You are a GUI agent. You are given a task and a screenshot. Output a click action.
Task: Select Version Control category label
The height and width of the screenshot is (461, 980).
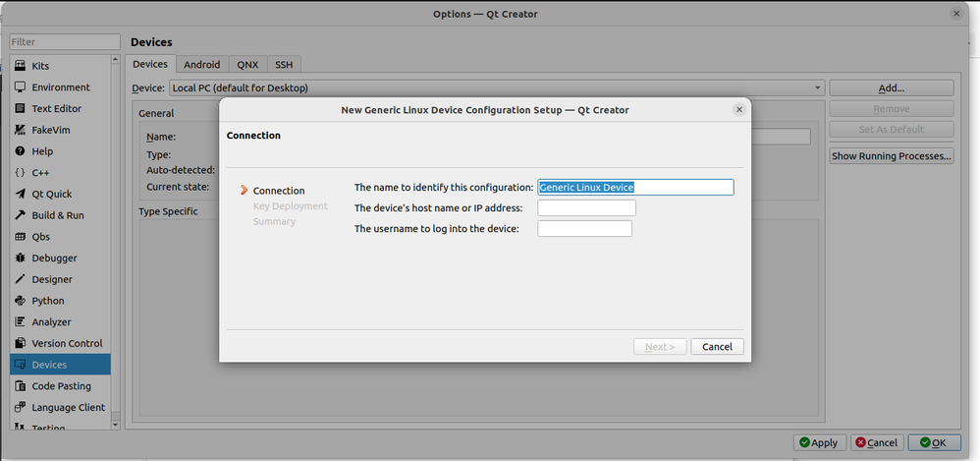[x=67, y=343]
